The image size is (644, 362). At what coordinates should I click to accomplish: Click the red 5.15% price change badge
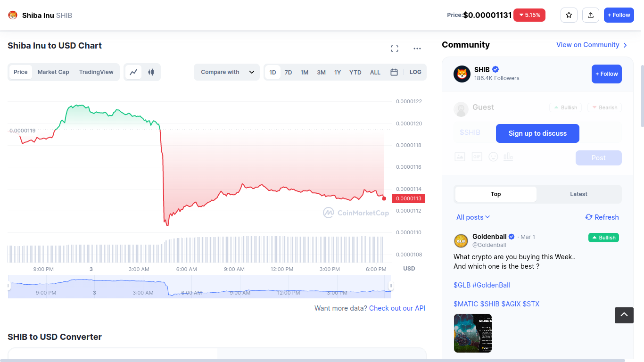(x=529, y=15)
